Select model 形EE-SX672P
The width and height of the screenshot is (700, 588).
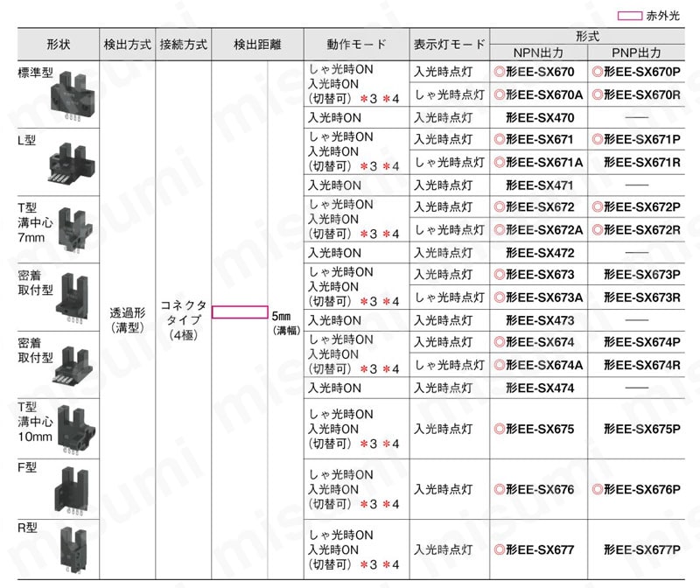[642, 206]
